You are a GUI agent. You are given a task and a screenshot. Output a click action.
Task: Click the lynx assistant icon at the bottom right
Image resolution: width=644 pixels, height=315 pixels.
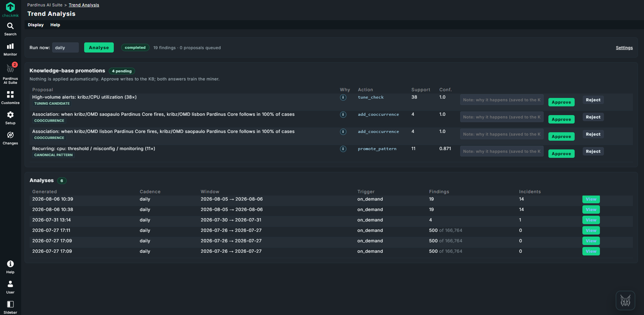tap(625, 301)
